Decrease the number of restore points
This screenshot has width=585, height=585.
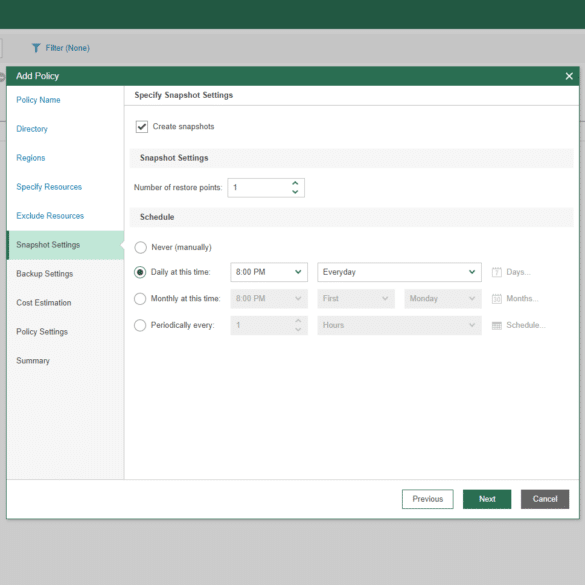pyautogui.click(x=295, y=192)
